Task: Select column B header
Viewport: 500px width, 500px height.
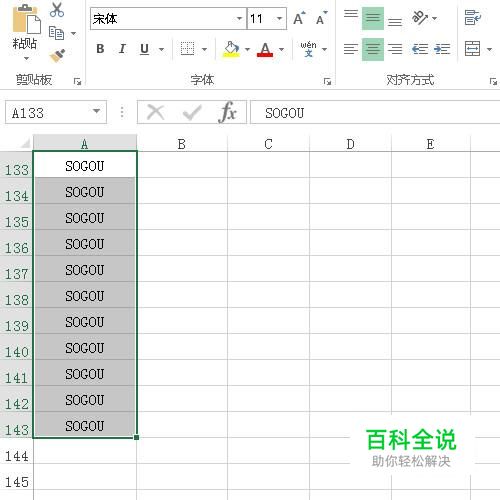Action: coord(182,144)
